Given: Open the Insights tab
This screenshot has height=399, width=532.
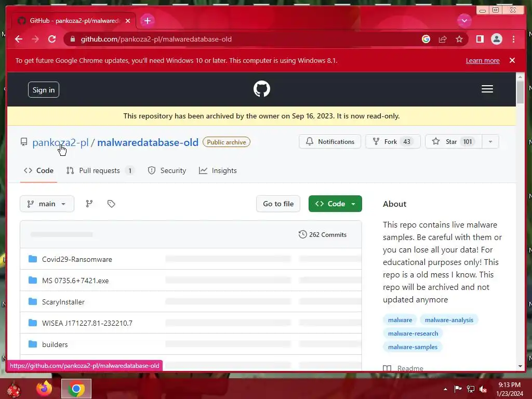Looking at the screenshot, I should 218,170.
